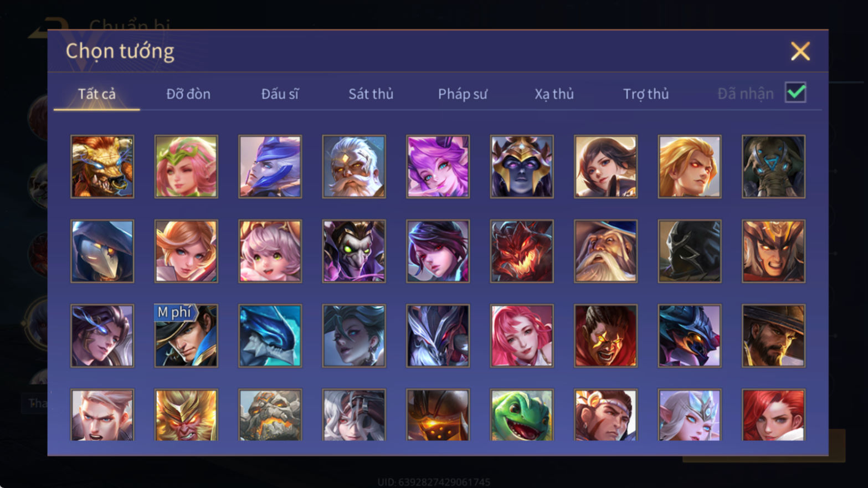The width and height of the screenshot is (868, 488).
Task: Pick the hero tagged 'M phí'
Action: [x=186, y=336]
